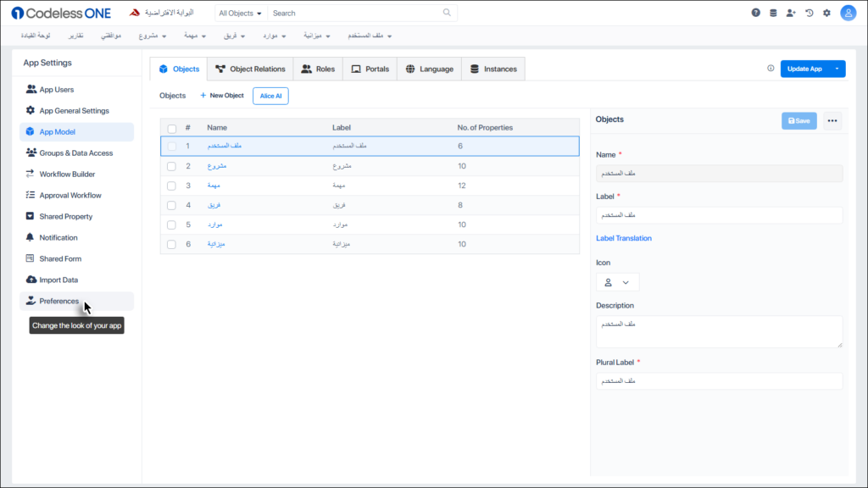Open the three-dot more options menu
This screenshot has width=868, height=488.
point(832,120)
